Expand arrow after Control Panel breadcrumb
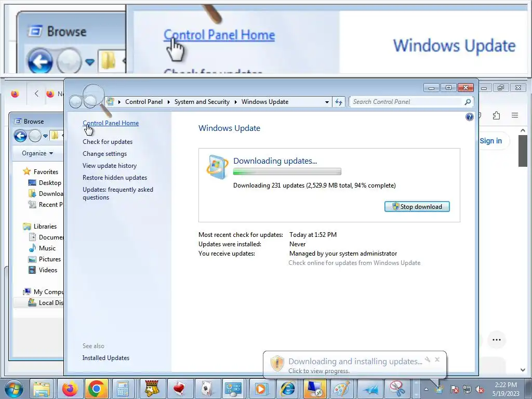 (169, 102)
